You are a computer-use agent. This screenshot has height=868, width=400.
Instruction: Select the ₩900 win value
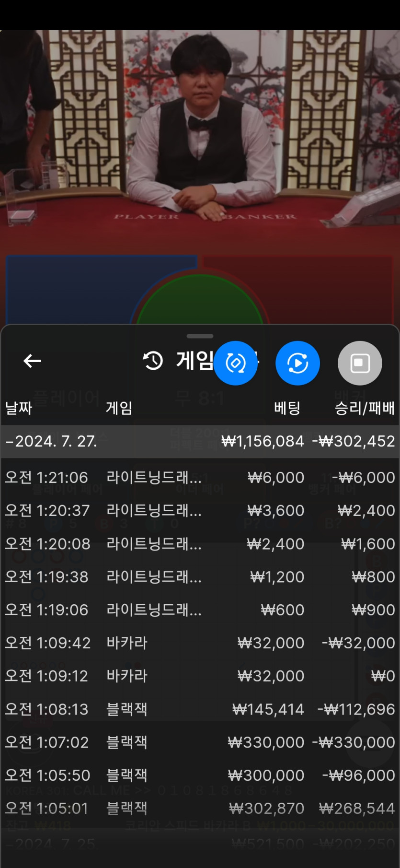(x=373, y=610)
